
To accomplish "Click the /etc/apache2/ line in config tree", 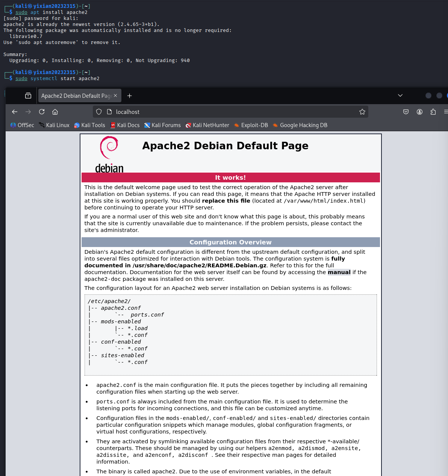I will pyautogui.click(x=109, y=301).
